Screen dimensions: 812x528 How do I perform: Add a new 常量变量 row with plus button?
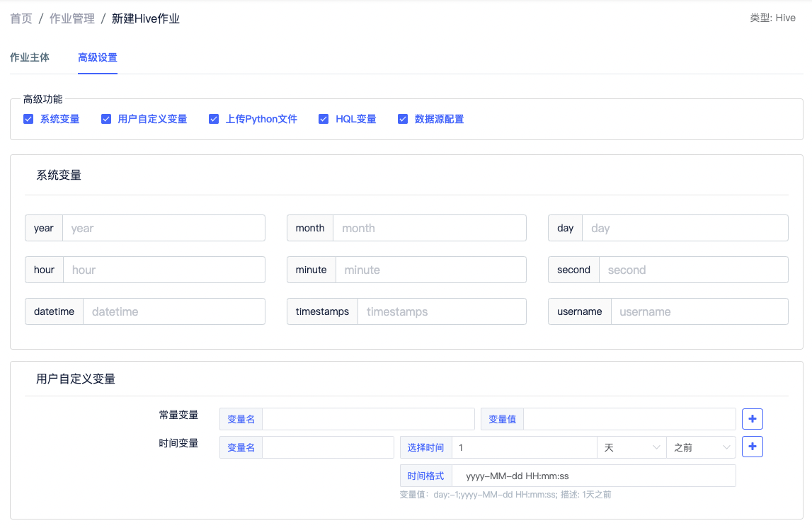tap(752, 419)
